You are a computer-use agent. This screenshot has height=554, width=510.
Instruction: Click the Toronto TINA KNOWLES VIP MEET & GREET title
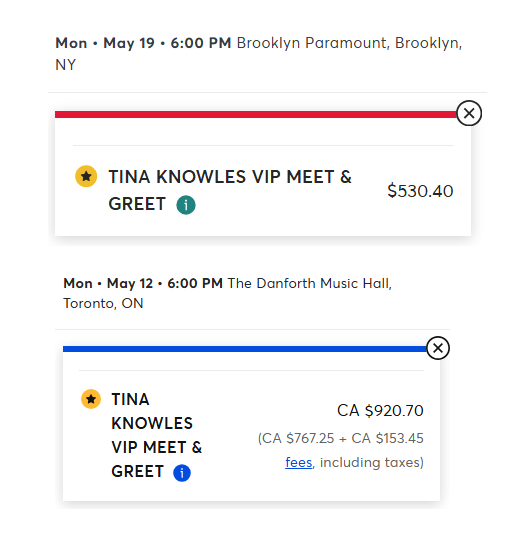click(x=157, y=435)
